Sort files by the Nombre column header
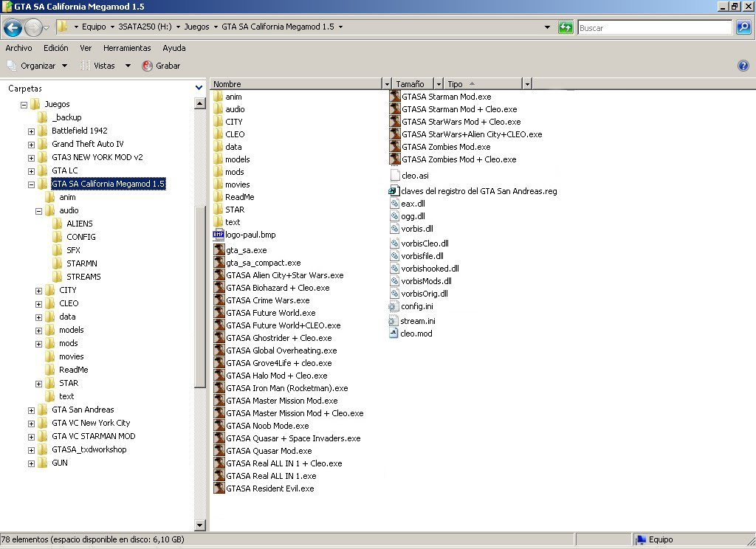Image resolution: width=756 pixels, height=549 pixels. tap(297, 84)
